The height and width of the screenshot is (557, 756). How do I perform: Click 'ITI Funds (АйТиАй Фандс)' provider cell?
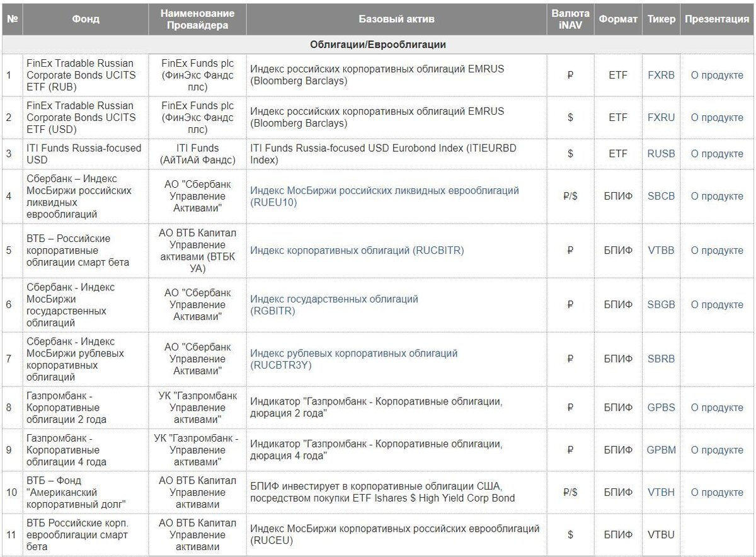click(x=197, y=154)
